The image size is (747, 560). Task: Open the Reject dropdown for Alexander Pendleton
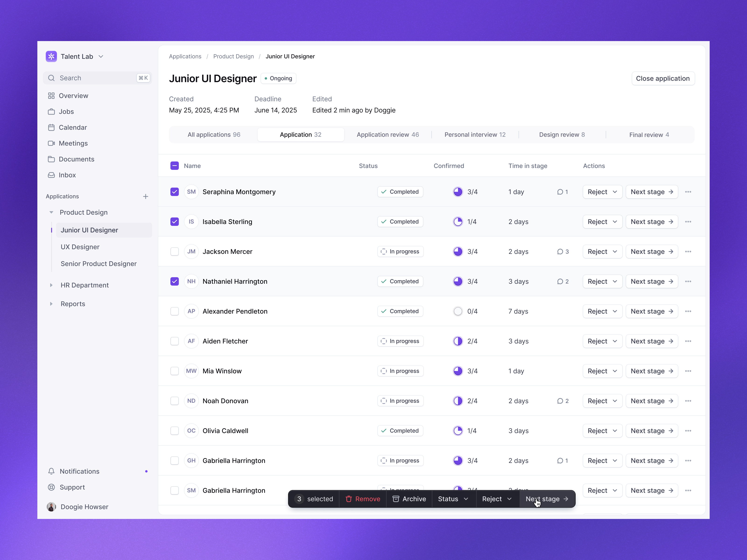pyautogui.click(x=602, y=311)
